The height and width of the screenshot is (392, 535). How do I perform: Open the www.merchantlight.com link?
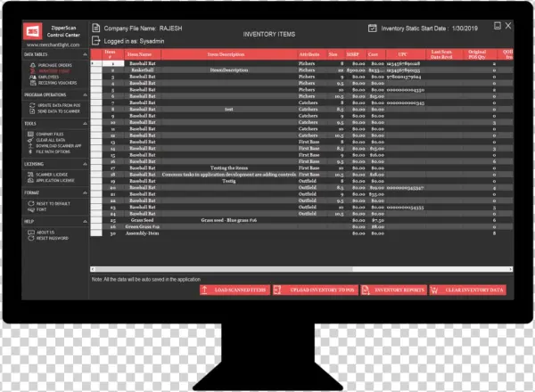53,45
